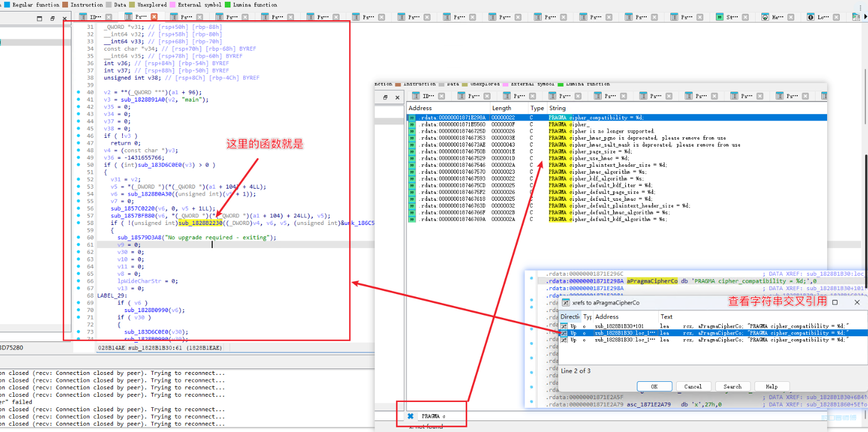Click string icon of cipher_page_size row
The width and height of the screenshot is (868, 432).
pos(412,152)
